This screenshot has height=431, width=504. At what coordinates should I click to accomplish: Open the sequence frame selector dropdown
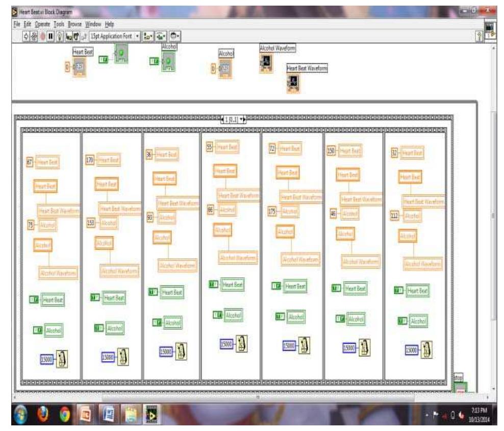pos(241,119)
